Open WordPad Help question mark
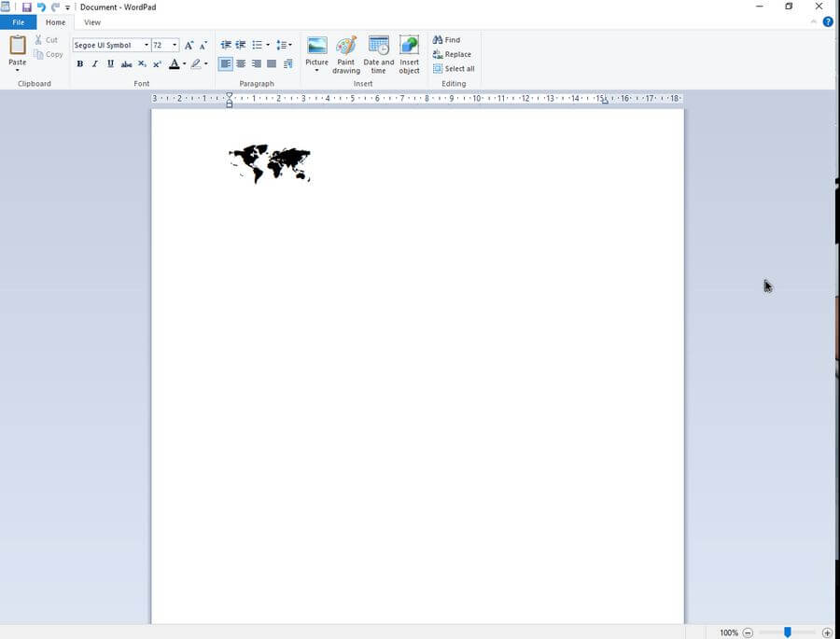 pos(827,21)
